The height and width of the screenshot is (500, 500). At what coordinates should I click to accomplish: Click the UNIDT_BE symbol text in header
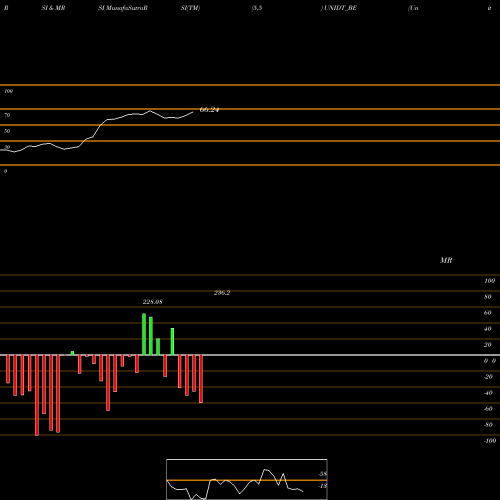[340, 8]
